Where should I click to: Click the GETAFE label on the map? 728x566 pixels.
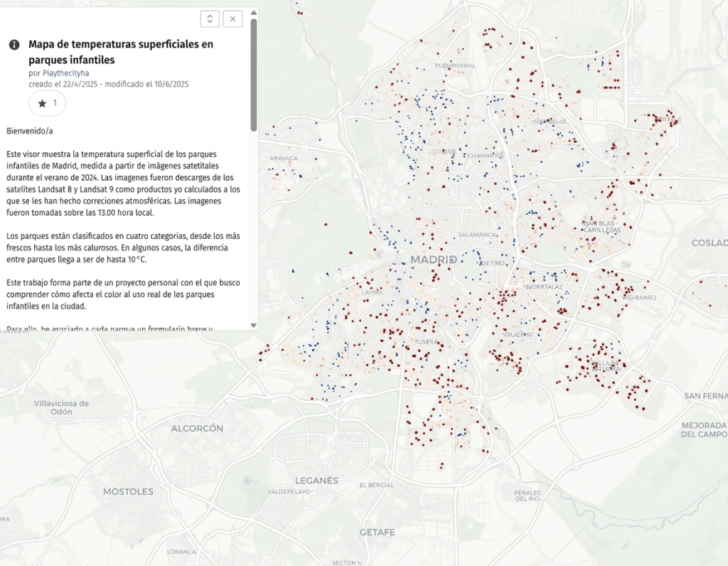point(378,533)
